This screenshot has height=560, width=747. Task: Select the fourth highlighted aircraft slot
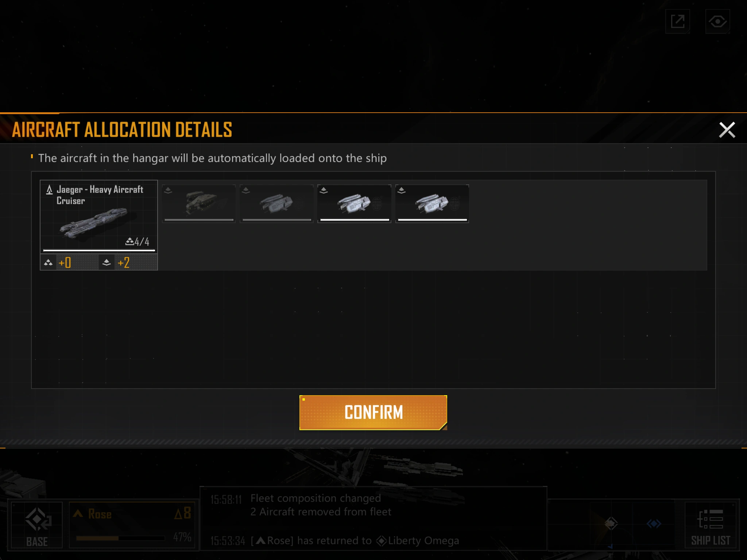(432, 203)
